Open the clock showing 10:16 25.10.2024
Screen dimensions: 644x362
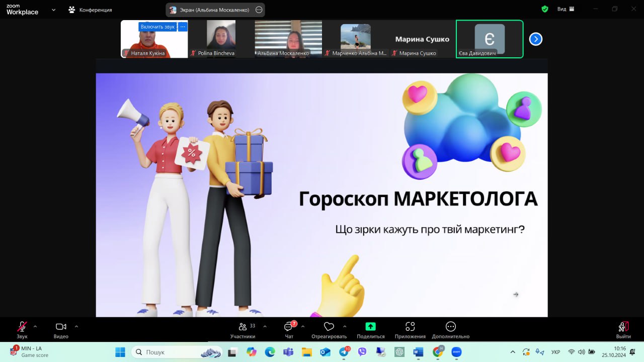(613, 351)
